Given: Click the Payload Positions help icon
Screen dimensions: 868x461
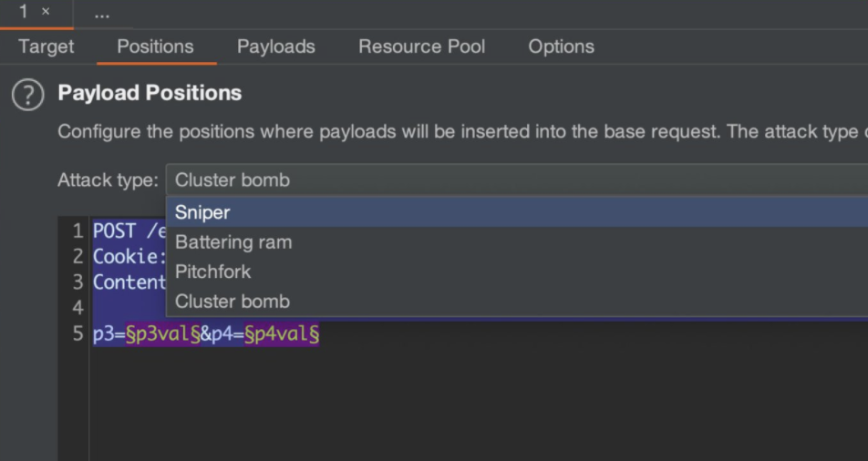Looking at the screenshot, I should (x=28, y=95).
